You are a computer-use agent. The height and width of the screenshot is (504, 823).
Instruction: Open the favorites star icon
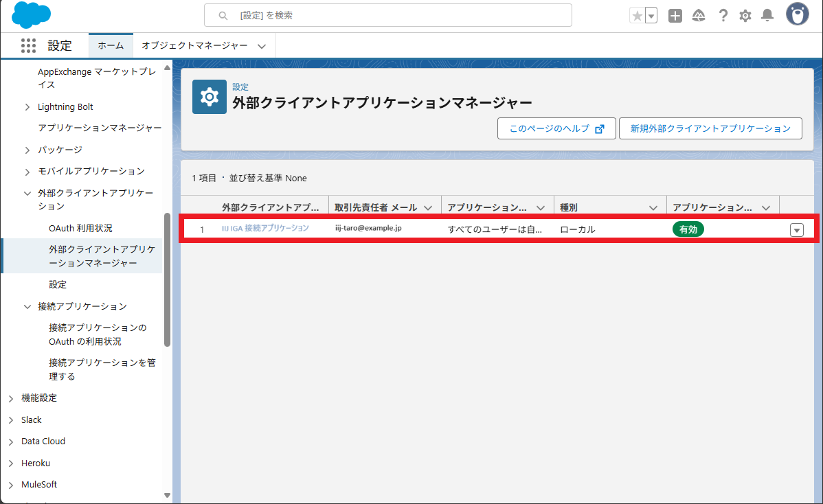[638, 16]
